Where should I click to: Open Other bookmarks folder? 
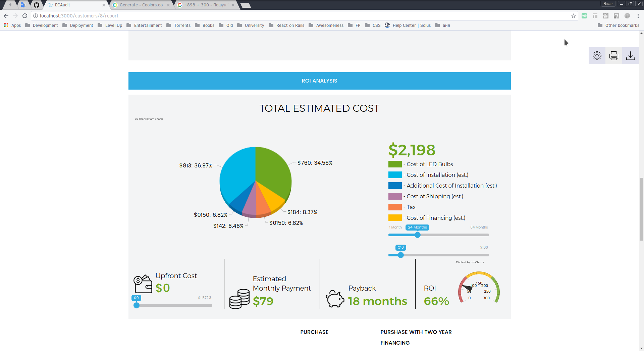(619, 25)
